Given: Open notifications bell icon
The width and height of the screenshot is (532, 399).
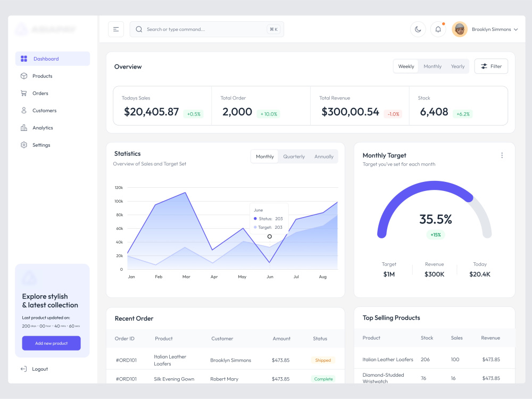Looking at the screenshot, I should 438,29.
